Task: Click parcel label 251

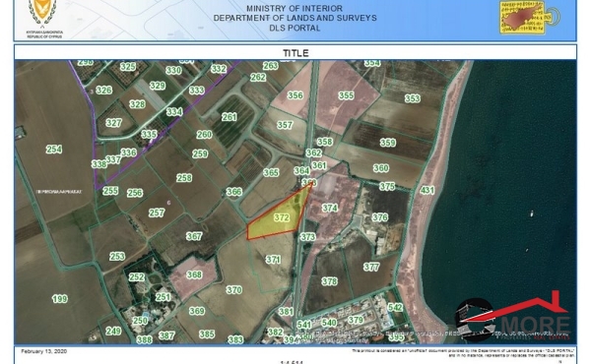Action: point(164,297)
